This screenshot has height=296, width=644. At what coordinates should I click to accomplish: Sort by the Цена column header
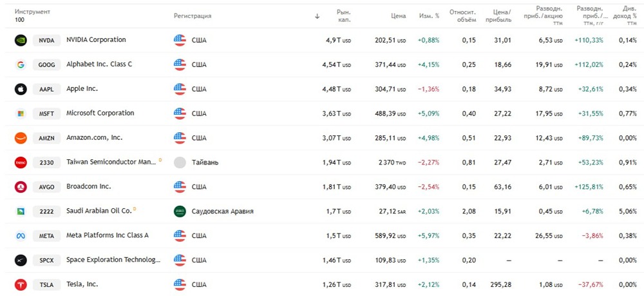399,16
